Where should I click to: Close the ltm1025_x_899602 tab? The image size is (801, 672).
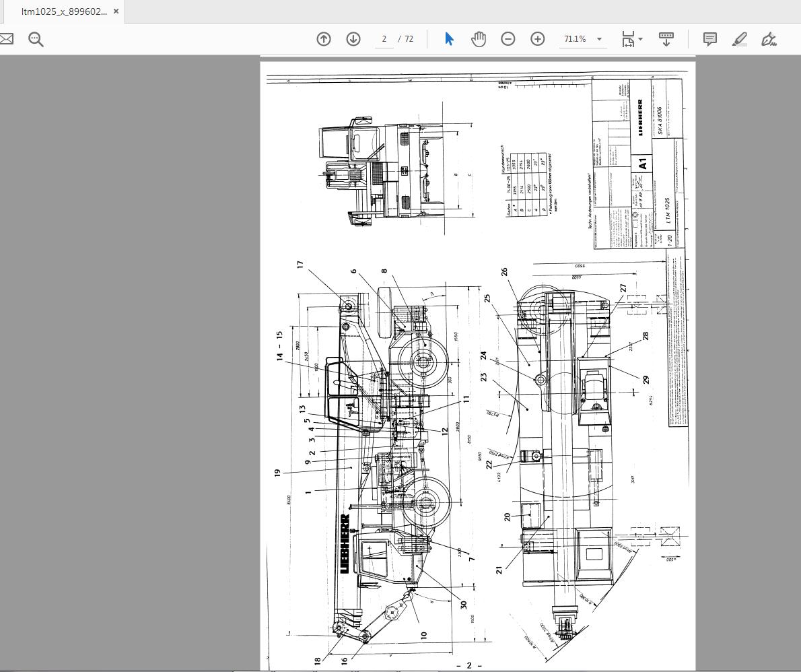pyautogui.click(x=116, y=11)
